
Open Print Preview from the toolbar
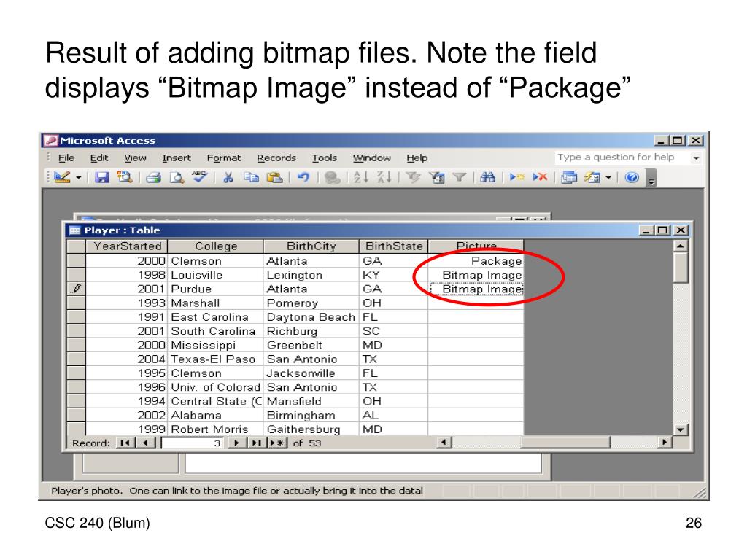click(177, 178)
